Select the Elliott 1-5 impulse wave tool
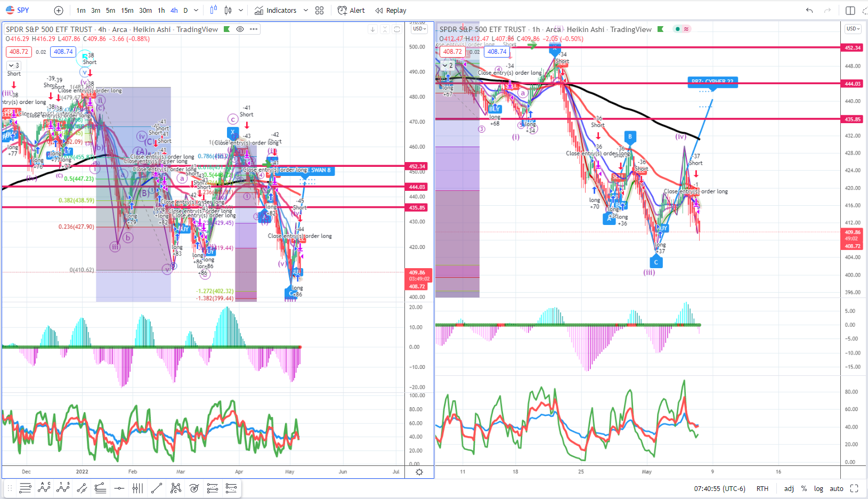 63,488
